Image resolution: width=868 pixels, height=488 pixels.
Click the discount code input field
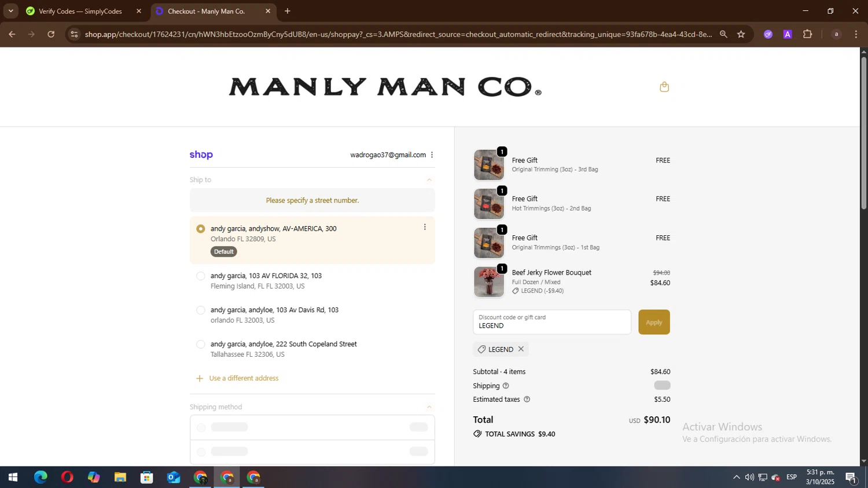click(x=552, y=322)
